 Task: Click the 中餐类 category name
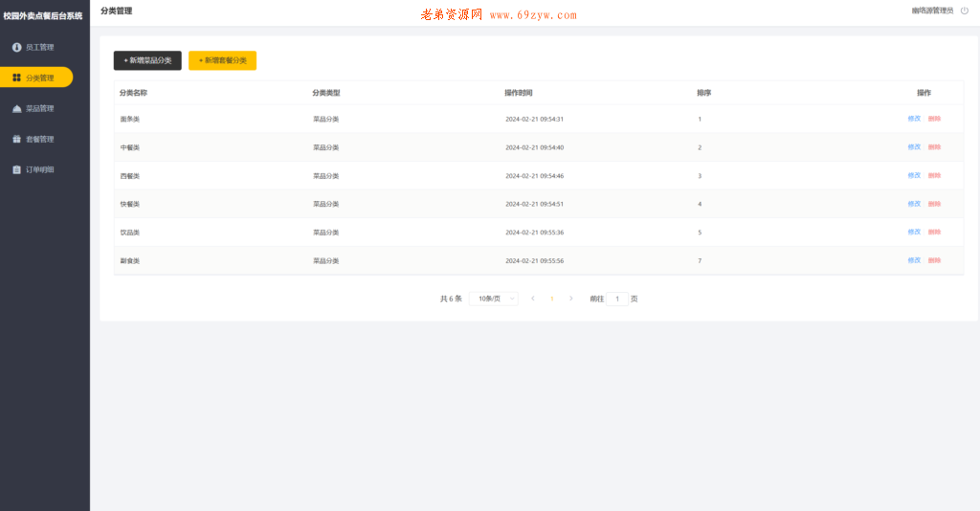(130, 148)
